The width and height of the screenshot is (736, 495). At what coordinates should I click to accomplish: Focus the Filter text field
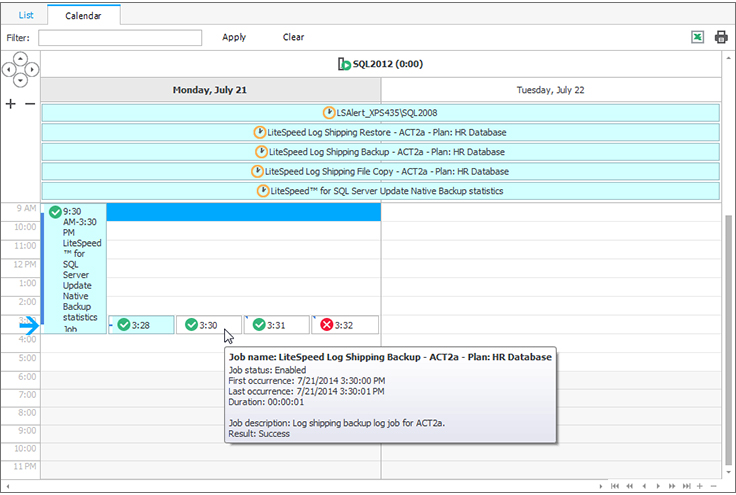click(120, 38)
